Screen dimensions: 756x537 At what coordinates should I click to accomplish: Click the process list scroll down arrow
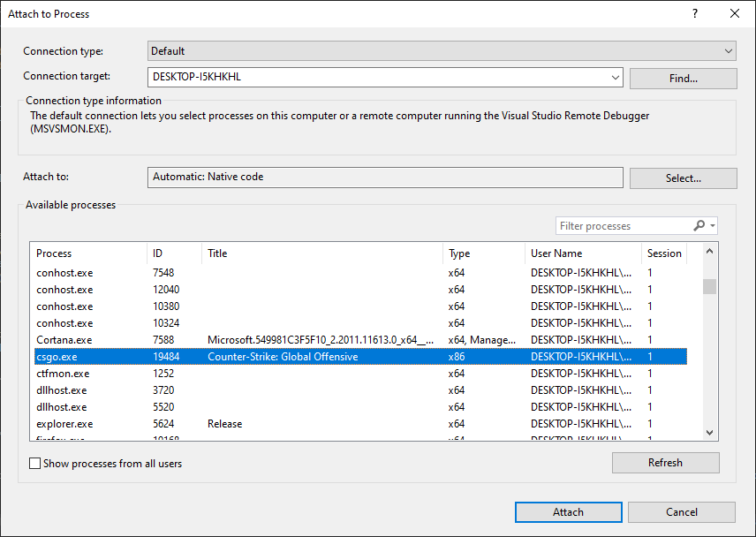[x=709, y=433]
